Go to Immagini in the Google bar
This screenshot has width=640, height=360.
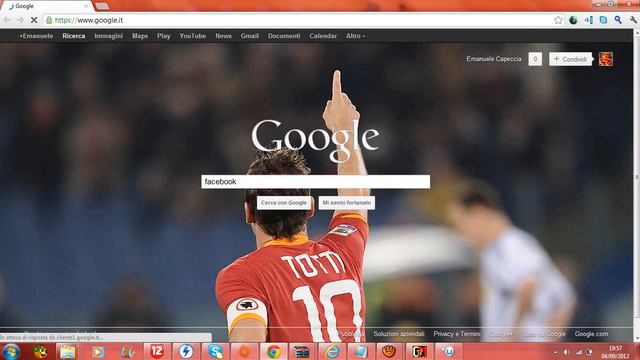click(x=109, y=36)
